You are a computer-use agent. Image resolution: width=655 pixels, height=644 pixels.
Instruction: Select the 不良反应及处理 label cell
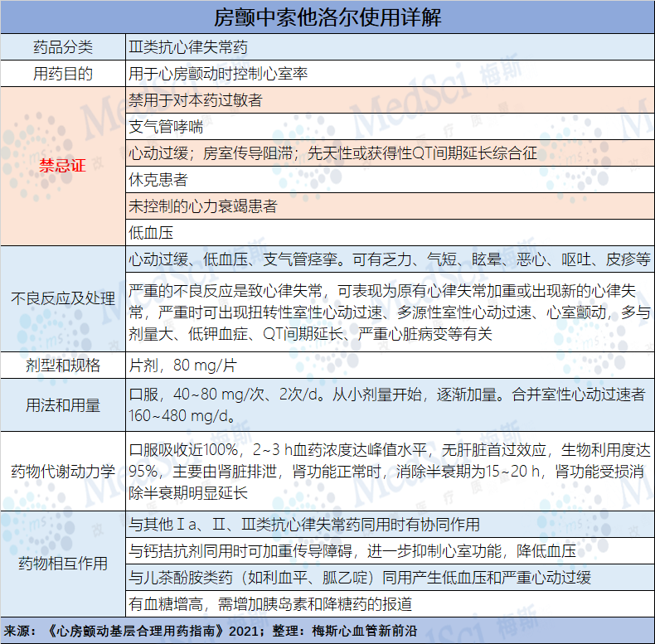[63, 298]
